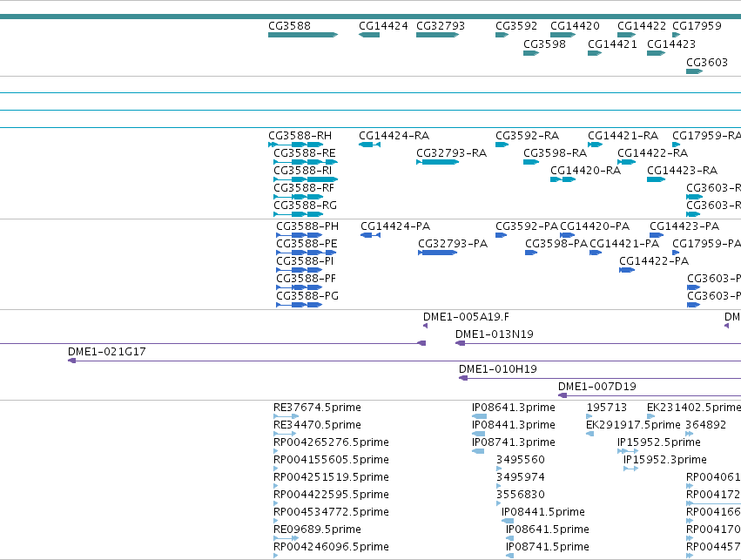
Task: Click EST RP004534772.5prime
Action: point(331,513)
